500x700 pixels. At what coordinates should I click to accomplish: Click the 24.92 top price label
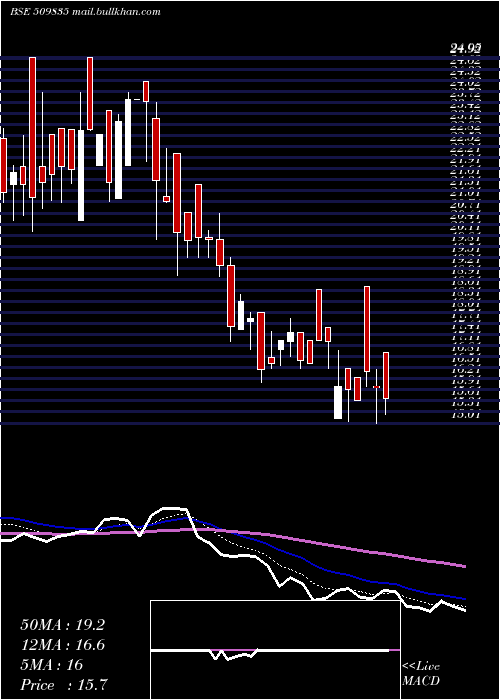466,47
